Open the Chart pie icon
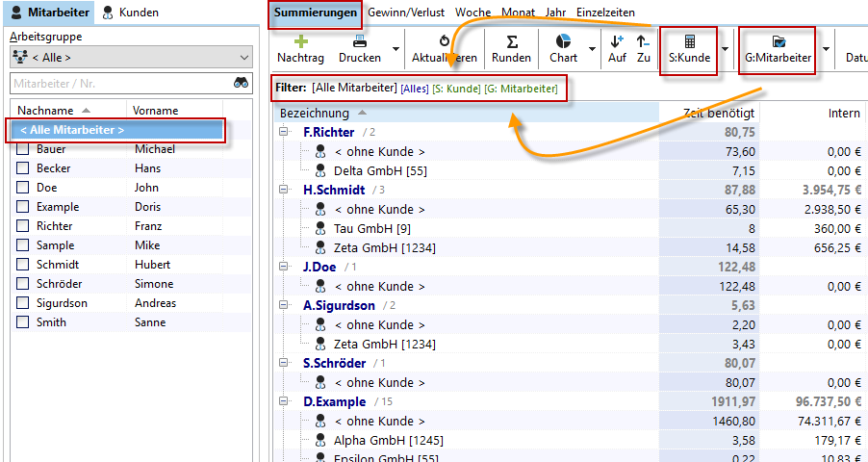Screen dimensions: 868x462 563,42
